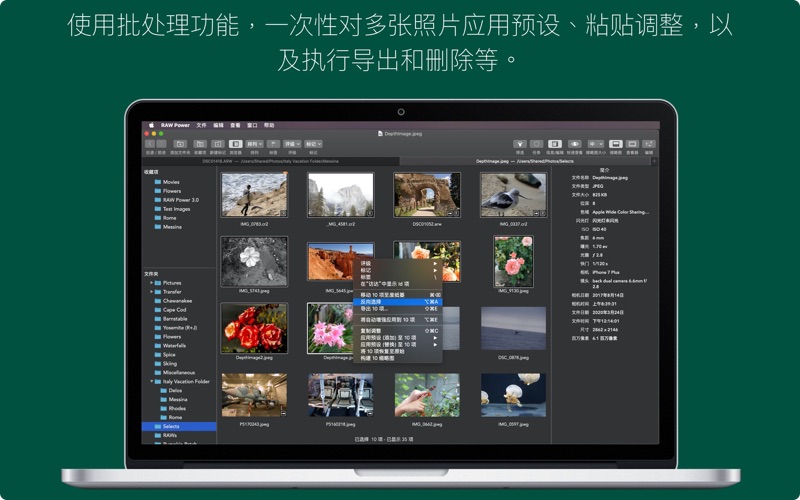Image resolution: width=800 pixels, height=500 pixels.
Task: Click the browser view toolbar icon
Action: (236, 144)
